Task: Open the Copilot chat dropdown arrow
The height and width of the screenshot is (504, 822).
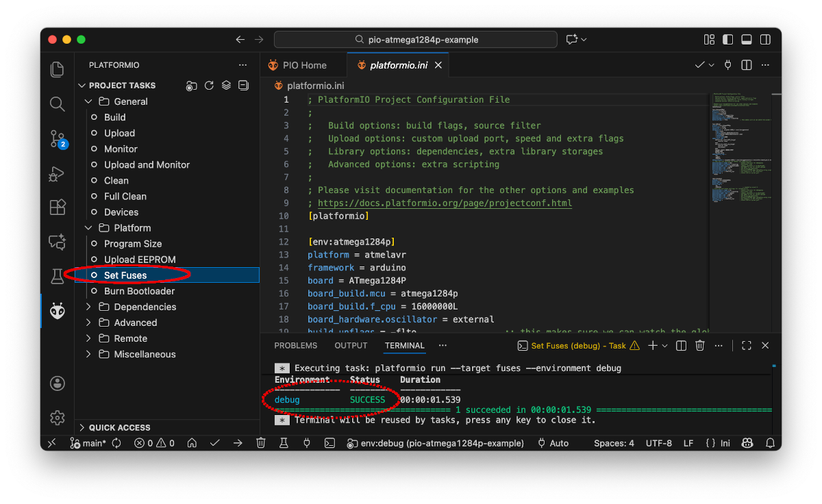Action: pyautogui.click(x=584, y=40)
